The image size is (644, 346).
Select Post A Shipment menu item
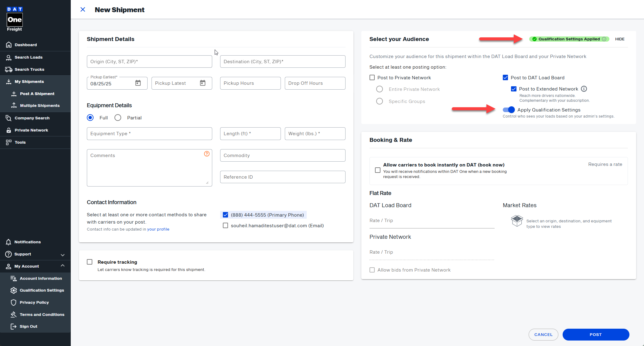(35, 94)
